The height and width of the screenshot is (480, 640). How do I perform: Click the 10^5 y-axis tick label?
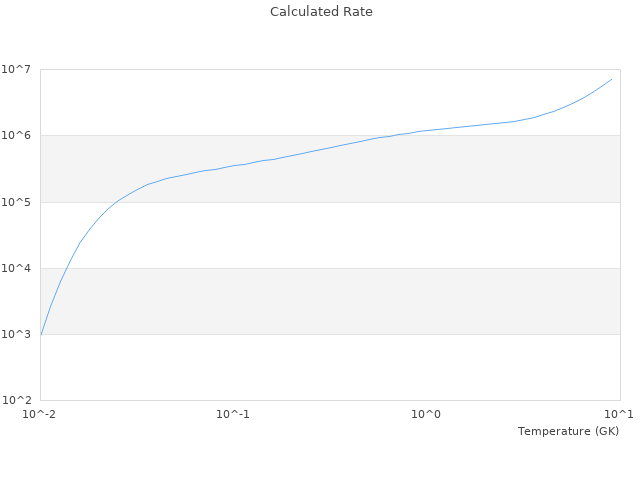[19, 202]
